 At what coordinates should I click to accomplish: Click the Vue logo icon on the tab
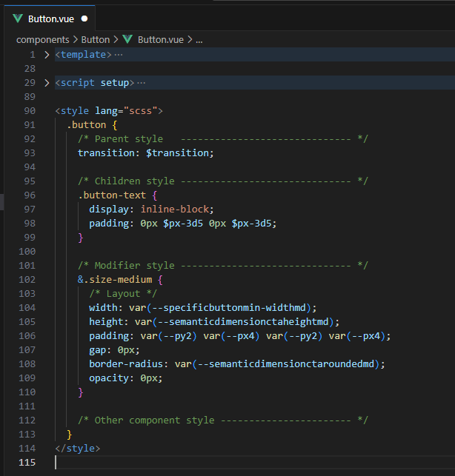18,19
